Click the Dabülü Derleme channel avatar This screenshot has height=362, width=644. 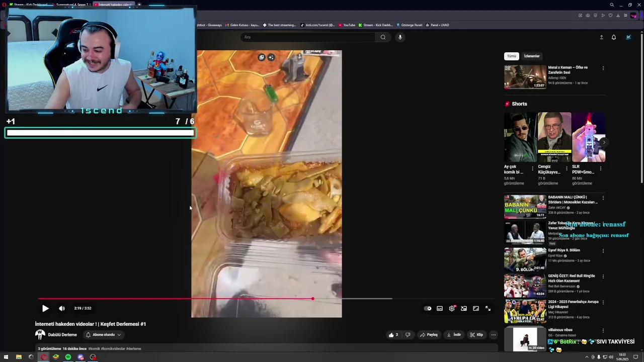pos(40,335)
